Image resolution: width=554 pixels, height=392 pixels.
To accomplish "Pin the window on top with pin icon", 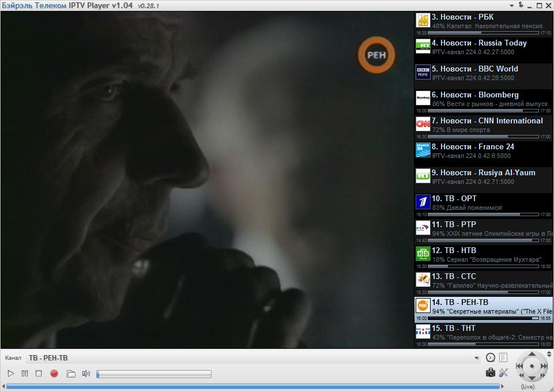I will click(521, 5).
